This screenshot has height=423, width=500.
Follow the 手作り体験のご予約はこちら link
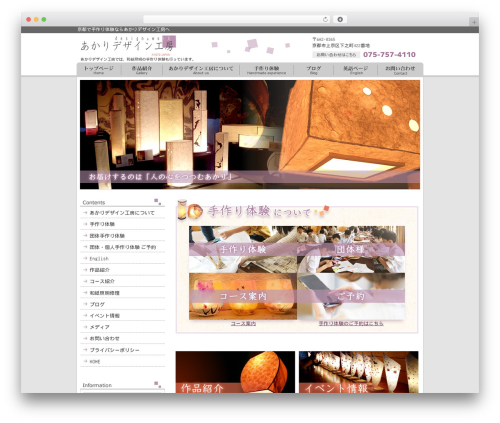click(x=351, y=323)
